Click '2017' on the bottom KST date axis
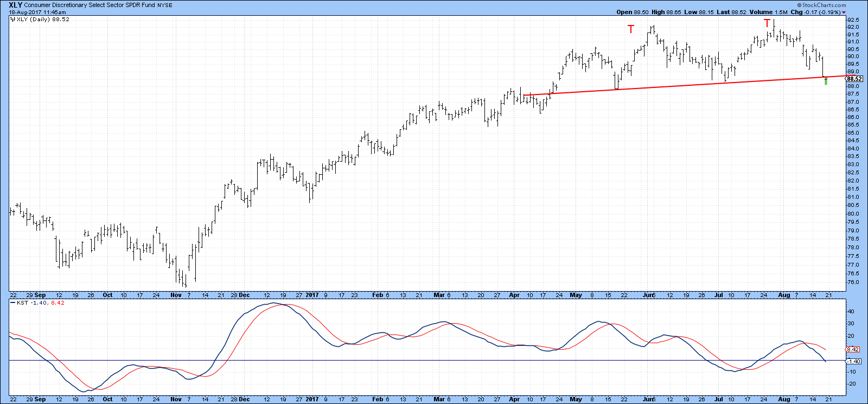868x404 pixels. pyautogui.click(x=312, y=399)
